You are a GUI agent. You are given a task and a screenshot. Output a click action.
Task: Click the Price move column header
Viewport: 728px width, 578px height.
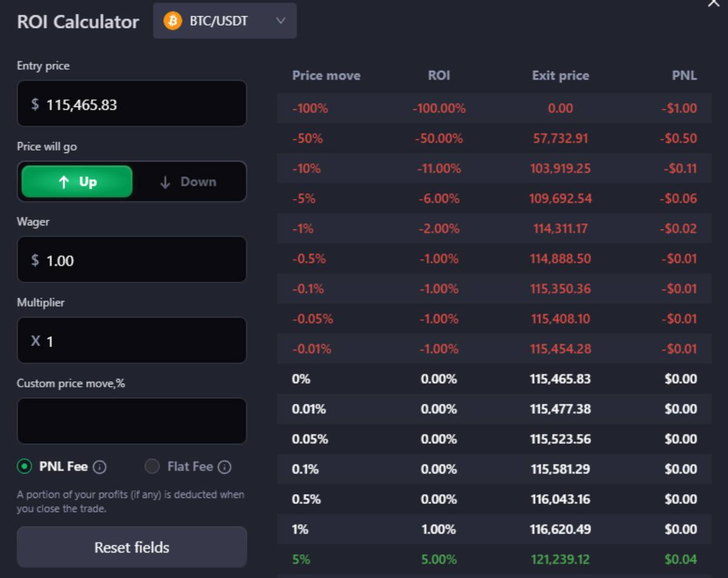(326, 76)
